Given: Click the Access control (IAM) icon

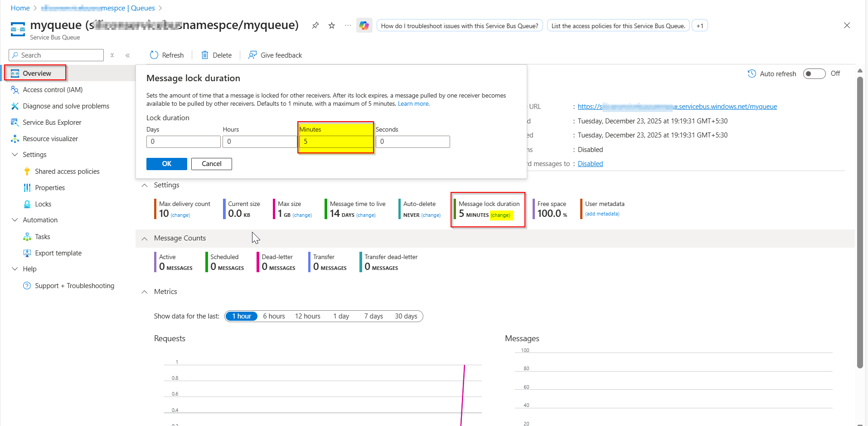Looking at the screenshot, I should pos(15,90).
